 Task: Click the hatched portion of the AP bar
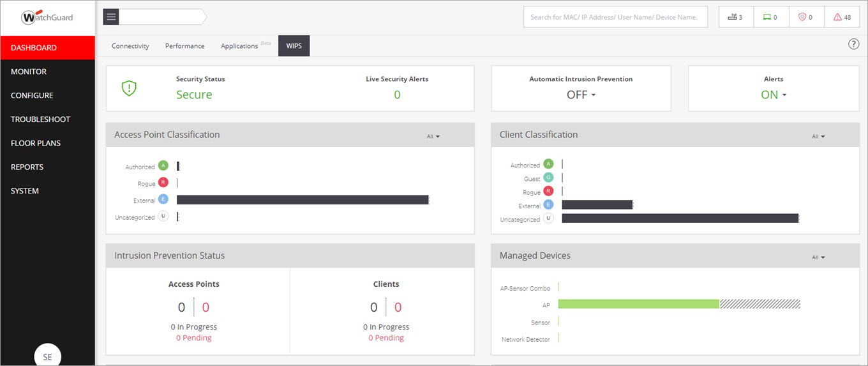pyautogui.click(x=759, y=304)
